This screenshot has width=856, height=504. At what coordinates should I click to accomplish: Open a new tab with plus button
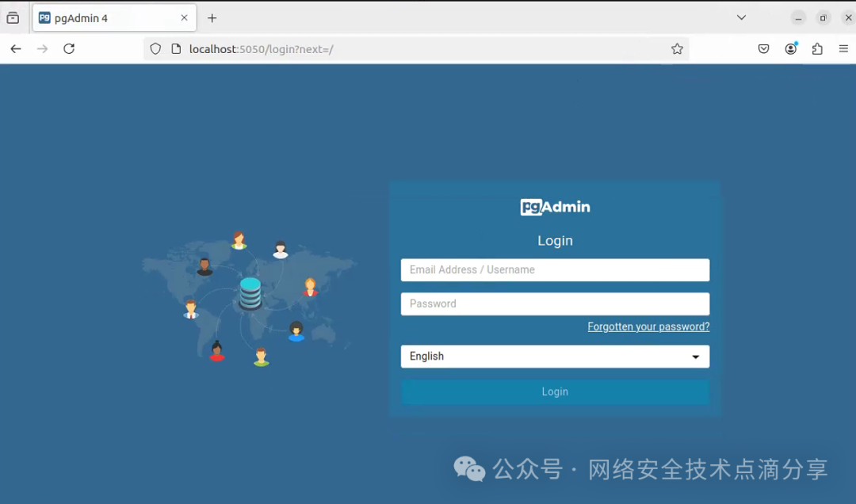point(212,18)
